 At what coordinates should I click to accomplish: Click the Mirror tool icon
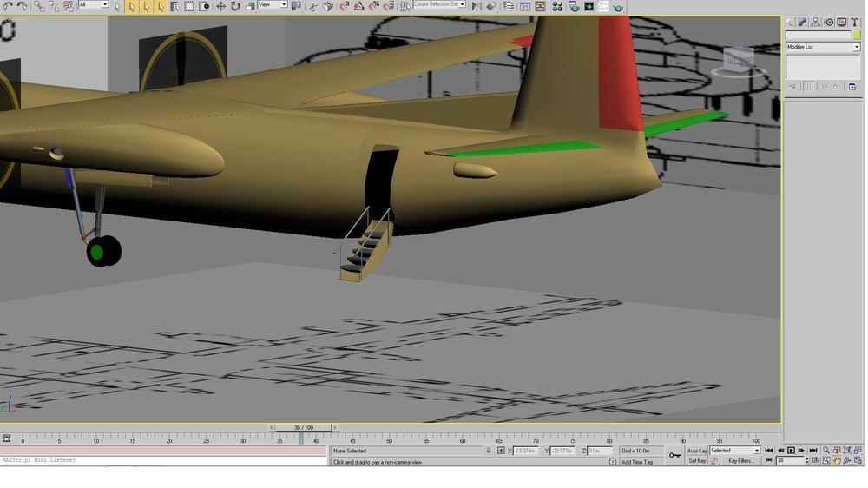click(476, 6)
